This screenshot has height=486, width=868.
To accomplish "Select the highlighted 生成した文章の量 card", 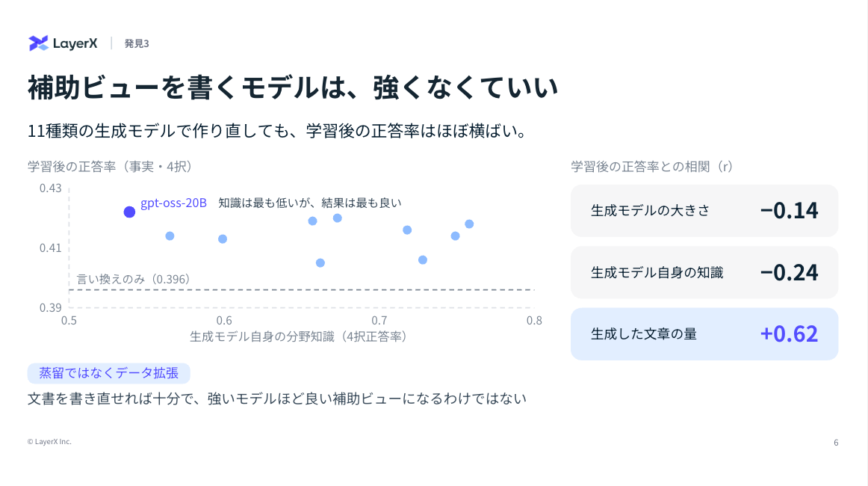I will 704,333.
